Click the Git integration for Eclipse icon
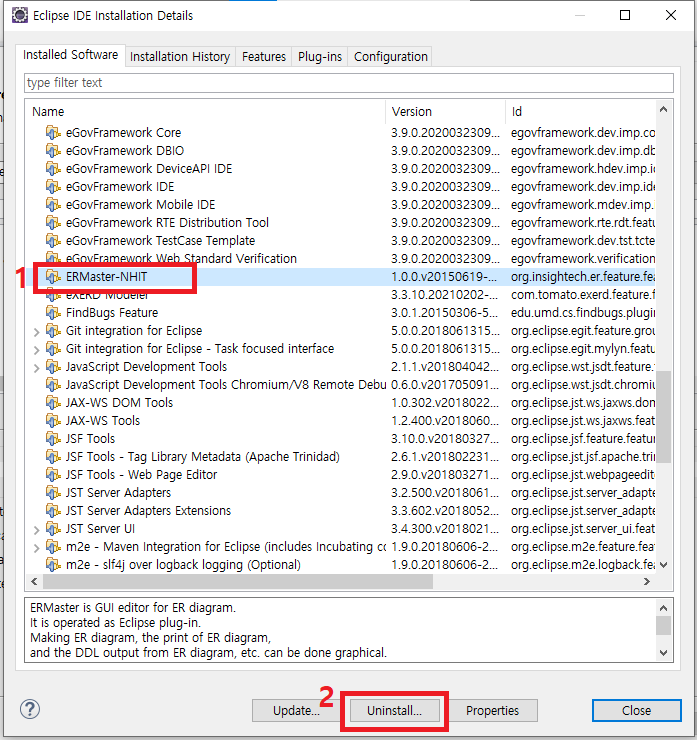697x740 pixels. pos(53,330)
